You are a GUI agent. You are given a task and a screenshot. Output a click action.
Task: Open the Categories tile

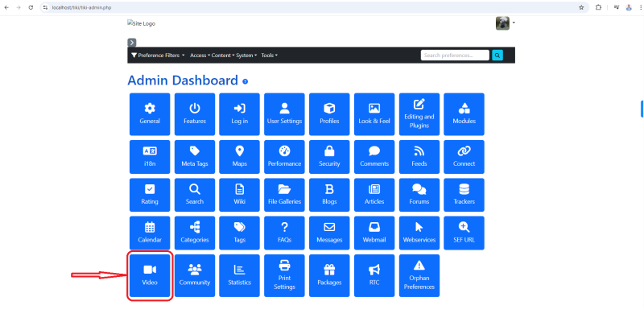click(x=195, y=233)
